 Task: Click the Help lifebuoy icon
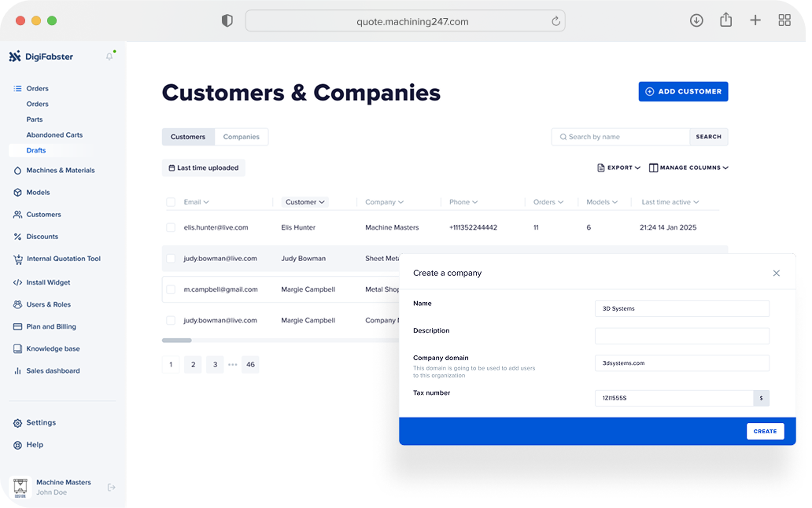pyautogui.click(x=17, y=445)
